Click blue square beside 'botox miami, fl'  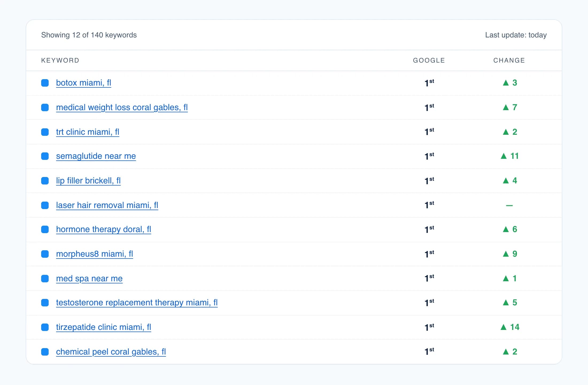(x=45, y=83)
